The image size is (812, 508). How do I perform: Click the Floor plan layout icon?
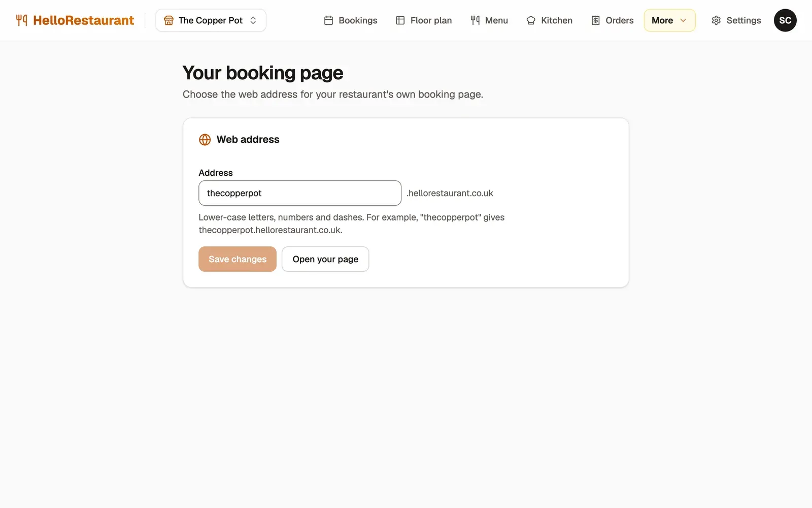point(400,20)
